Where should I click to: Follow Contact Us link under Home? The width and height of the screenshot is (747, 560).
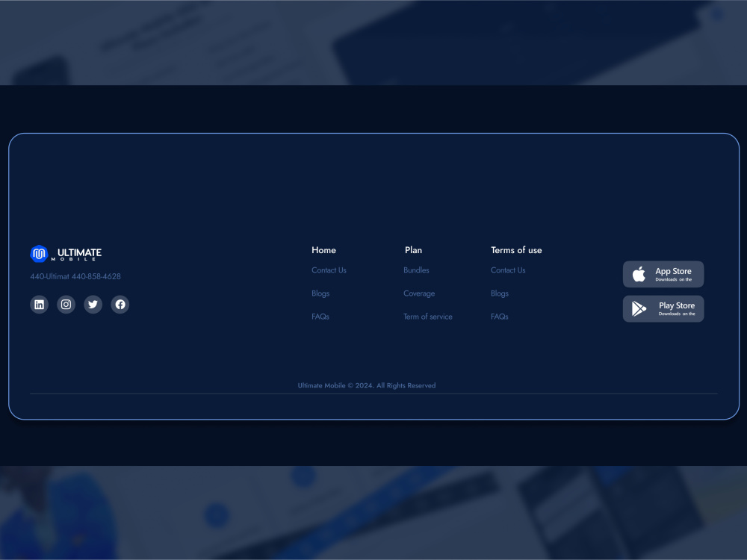coord(329,270)
